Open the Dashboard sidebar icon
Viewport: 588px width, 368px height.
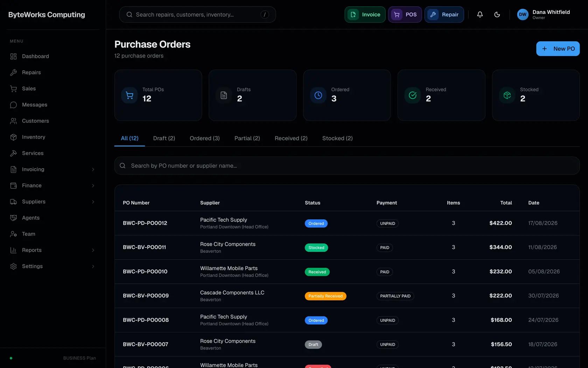(x=13, y=56)
